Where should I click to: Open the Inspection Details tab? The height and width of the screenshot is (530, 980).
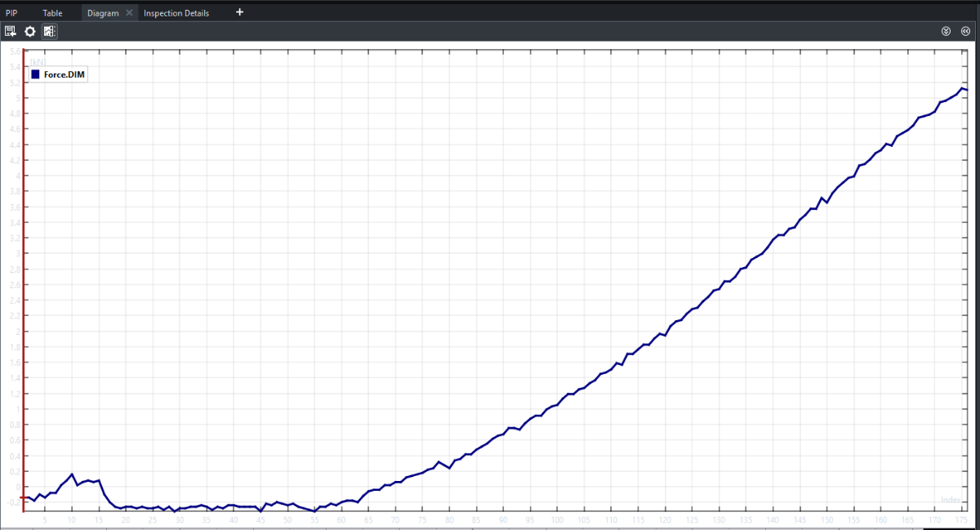pyautogui.click(x=176, y=13)
